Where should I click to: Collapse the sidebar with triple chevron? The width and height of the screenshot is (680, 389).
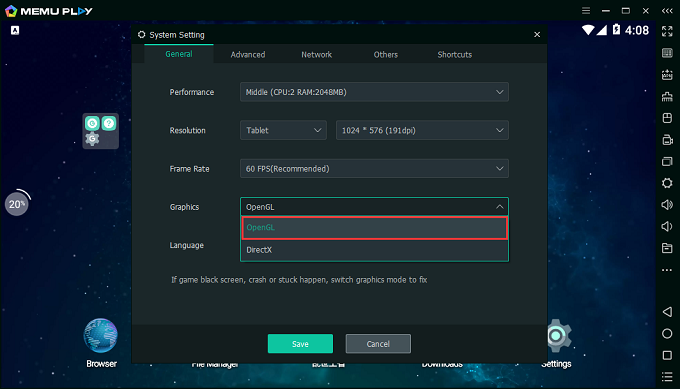(x=667, y=11)
